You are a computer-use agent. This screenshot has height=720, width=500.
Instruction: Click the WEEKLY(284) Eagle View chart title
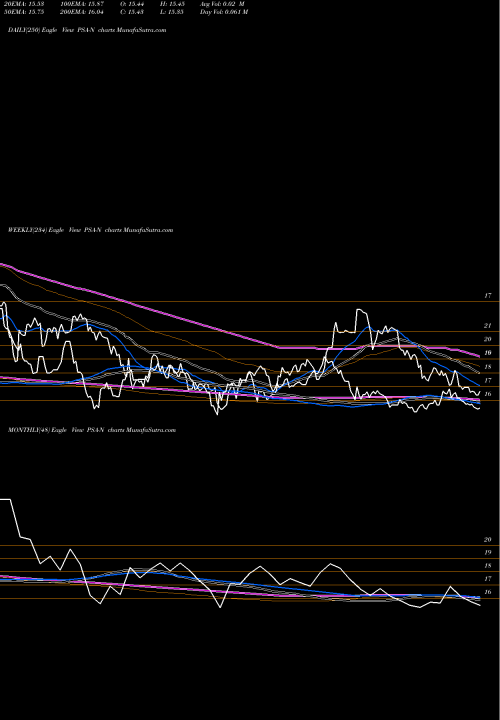tap(90, 230)
